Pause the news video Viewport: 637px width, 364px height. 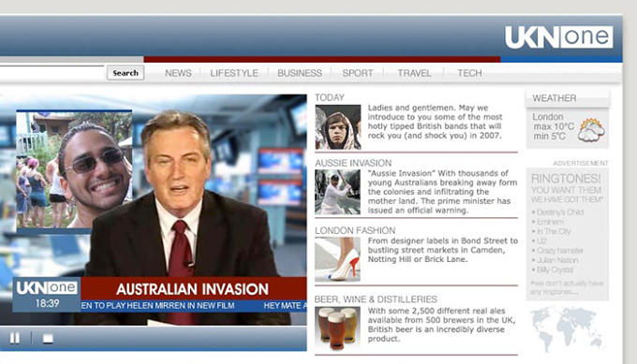pos(15,338)
